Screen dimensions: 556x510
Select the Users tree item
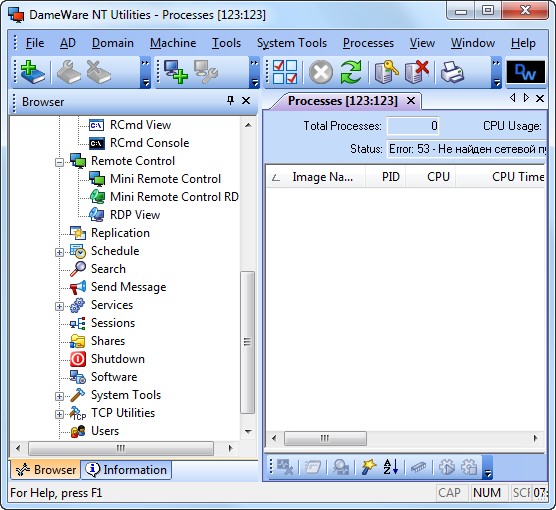pyautogui.click(x=105, y=431)
